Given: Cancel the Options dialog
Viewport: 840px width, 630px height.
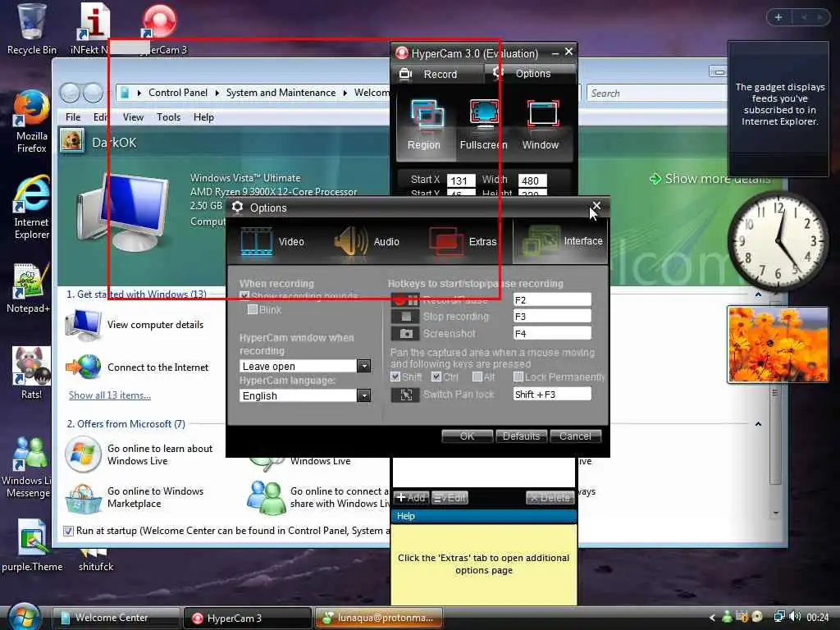Looking at the screenshot, I should tap(575, 436).
